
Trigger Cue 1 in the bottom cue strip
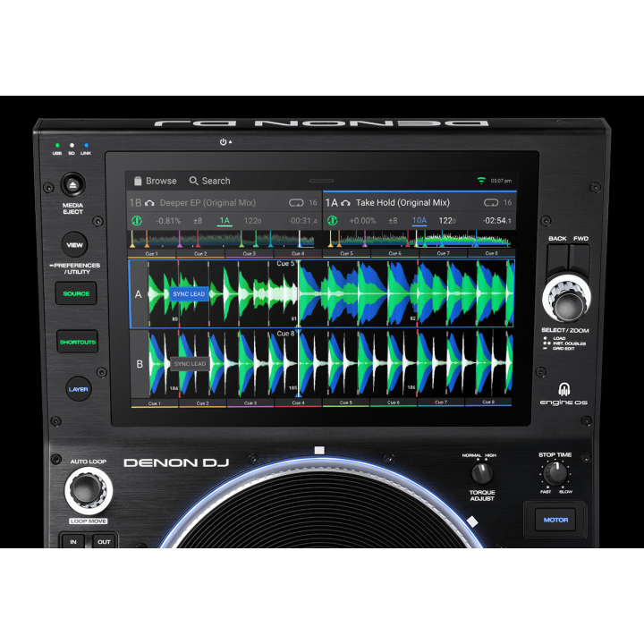(x=155, y=403)
